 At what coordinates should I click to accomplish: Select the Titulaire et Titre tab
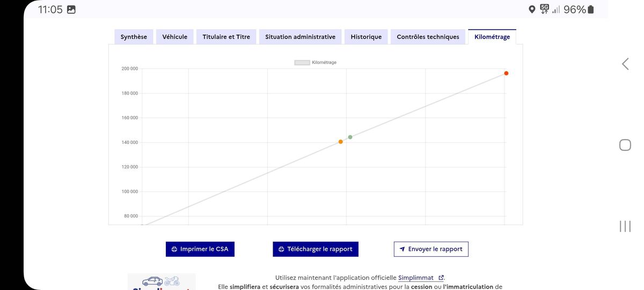226,37
